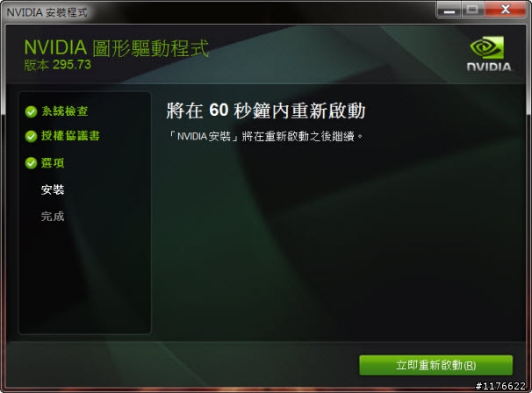The width and height of the screenshot is (532, 393).
Task: Click the 版本 295.73 version text
Action: coord(57,64)
